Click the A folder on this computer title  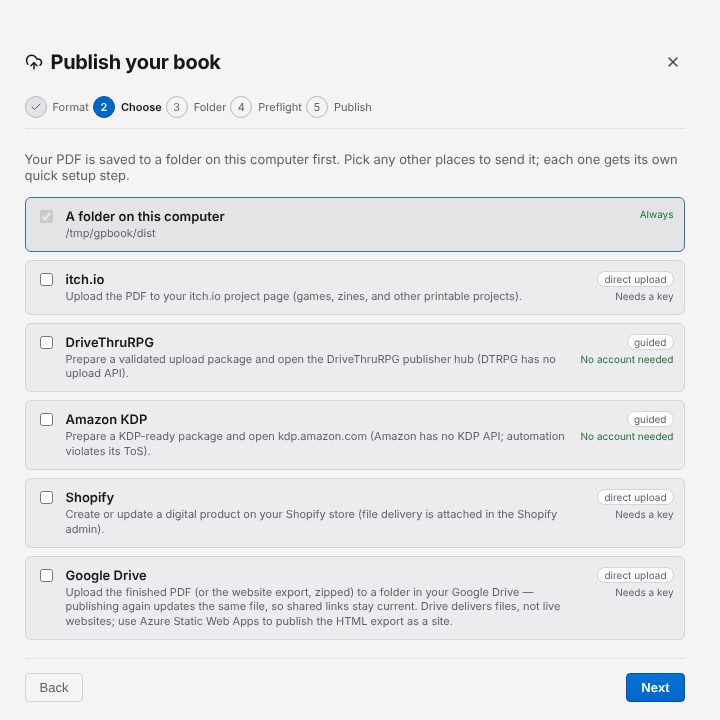coord(145,216)
